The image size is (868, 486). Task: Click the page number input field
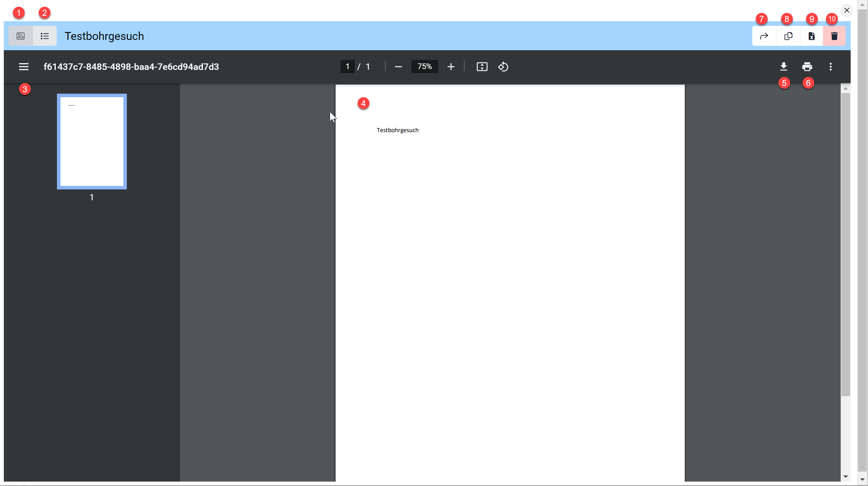coord(347,66)
